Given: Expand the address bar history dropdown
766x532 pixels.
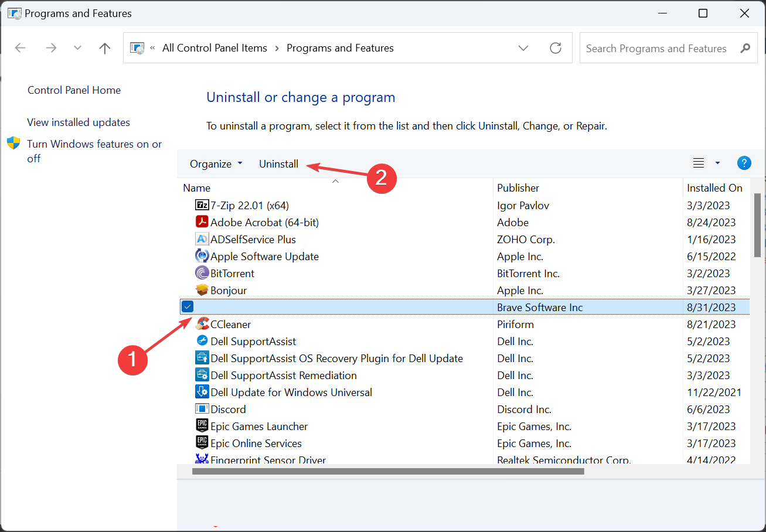Looking at the screenshot, I should coord(523,48).
